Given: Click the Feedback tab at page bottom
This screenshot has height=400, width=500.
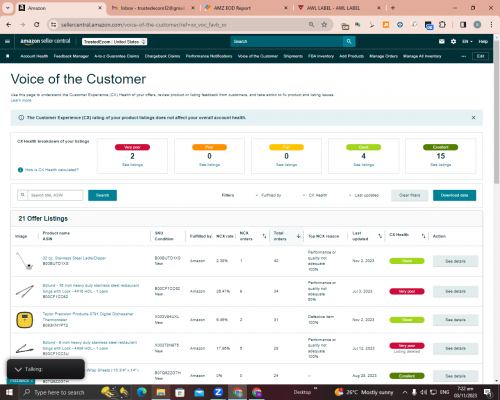Looking at the screenshot, I should 21,381.
